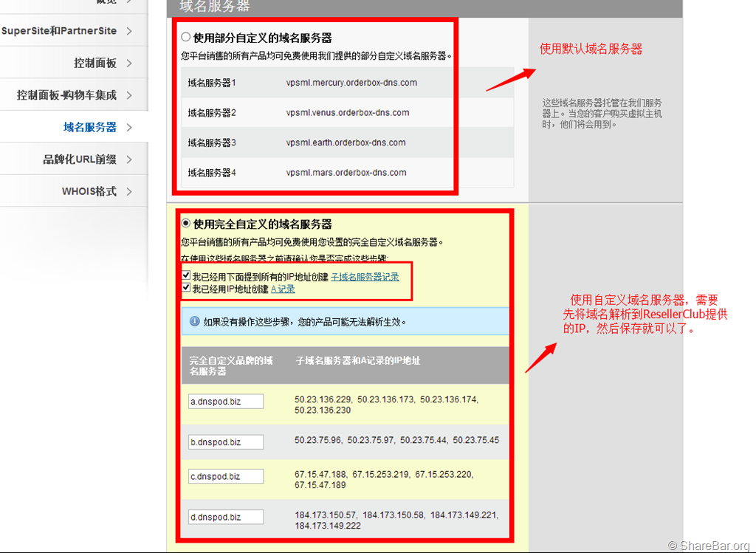This screenshot has height=553, width=756.
Task: Select fully custom name servers radio button
Action: tap(186, 224)
